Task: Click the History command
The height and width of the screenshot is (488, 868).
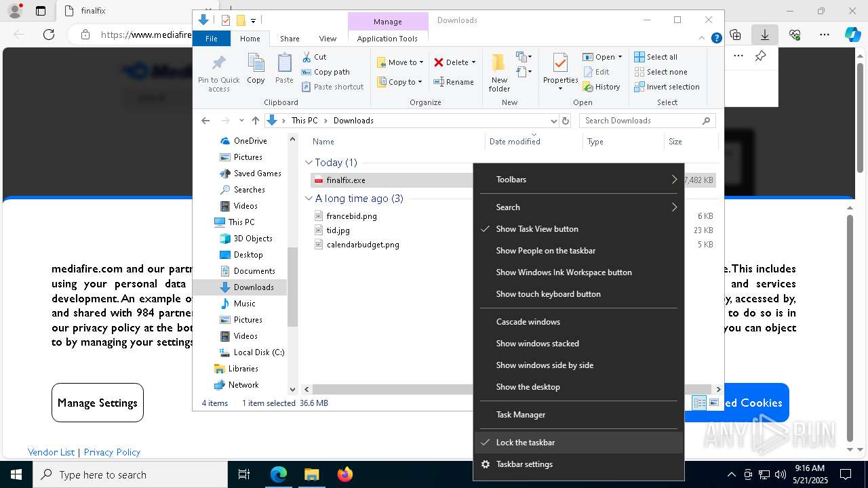Action: coord(601,87)
